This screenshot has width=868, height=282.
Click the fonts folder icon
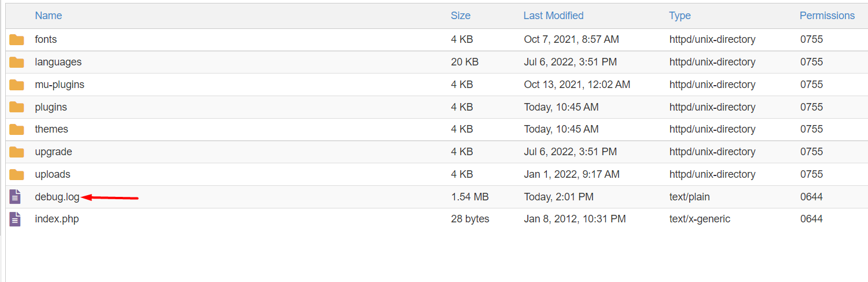tap(16, 40)
